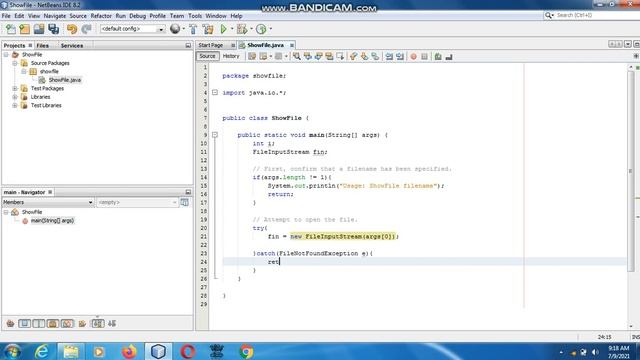Toggle Show Inner Classes filter in Navigator
640x360 pixels.
pyautogui.click(x=67, y=324)
